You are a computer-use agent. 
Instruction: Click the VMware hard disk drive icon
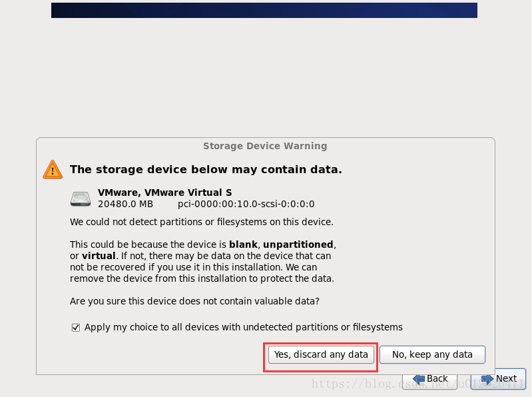[x=81, y=198]
